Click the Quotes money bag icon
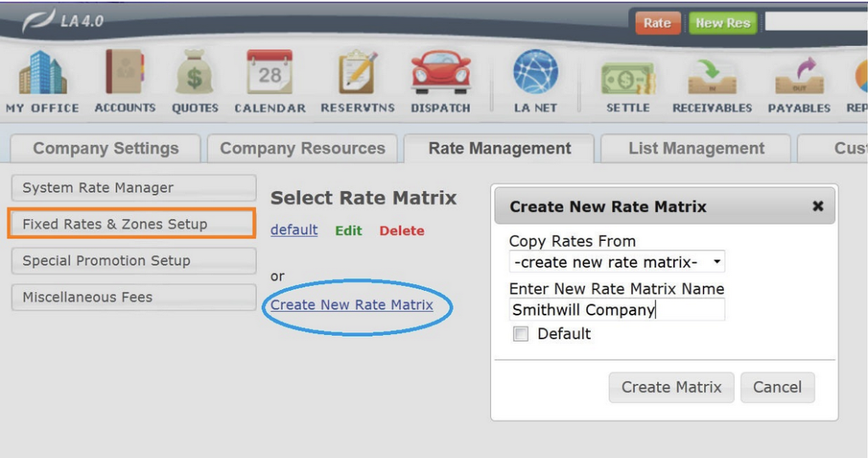The height and width of the screenshot is (458, 868). [x=195, y=74]
